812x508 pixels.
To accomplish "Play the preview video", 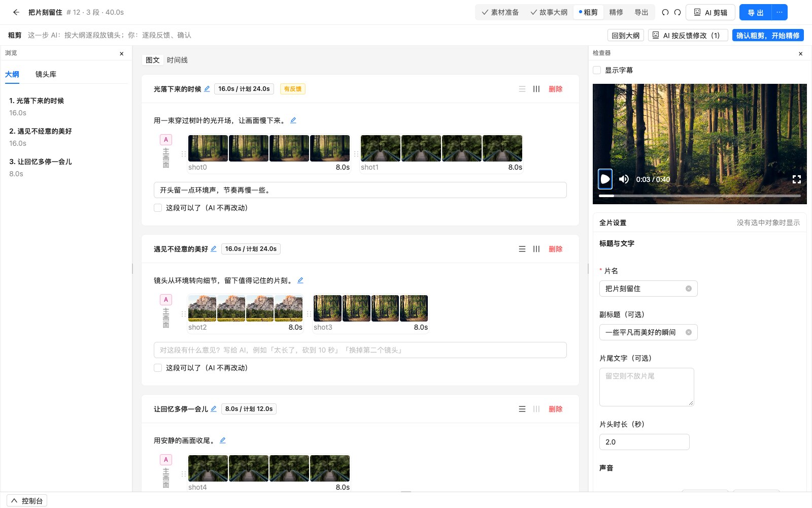I will coord(605,179).
